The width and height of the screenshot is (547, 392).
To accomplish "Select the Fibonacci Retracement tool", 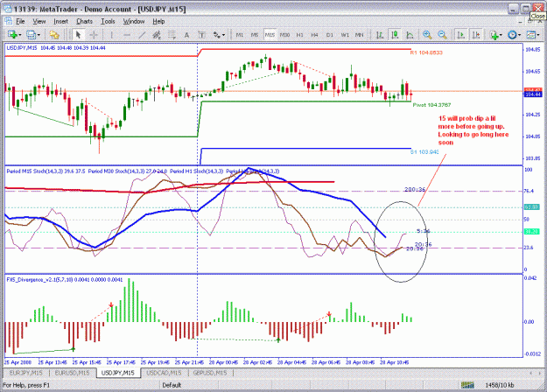I will [172, 35].
